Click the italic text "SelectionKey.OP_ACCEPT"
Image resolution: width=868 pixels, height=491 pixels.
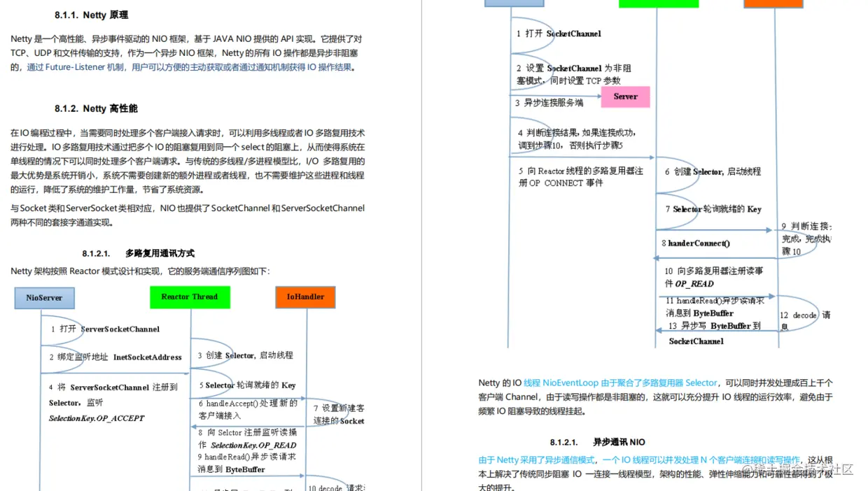97,418
